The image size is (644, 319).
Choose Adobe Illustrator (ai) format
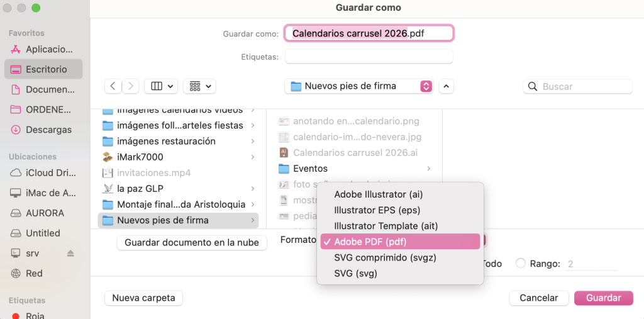pyautogui.click(x=387, y=194)
